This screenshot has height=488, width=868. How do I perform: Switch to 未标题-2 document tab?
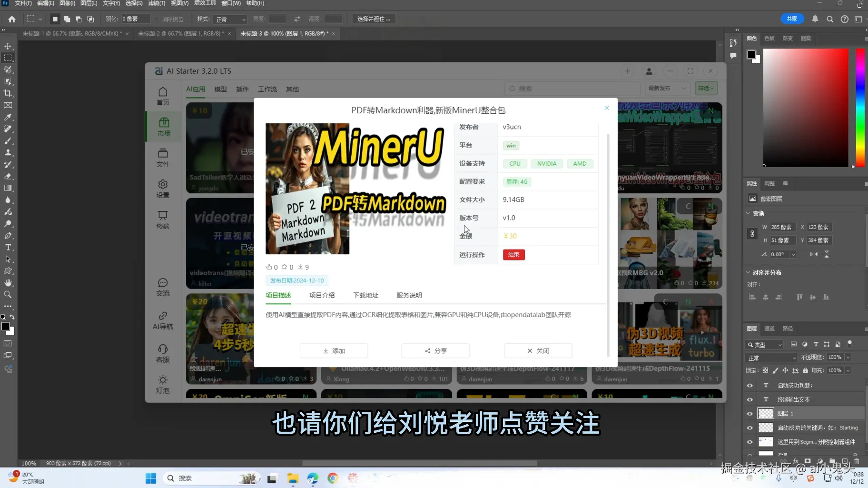coord(180,34)
